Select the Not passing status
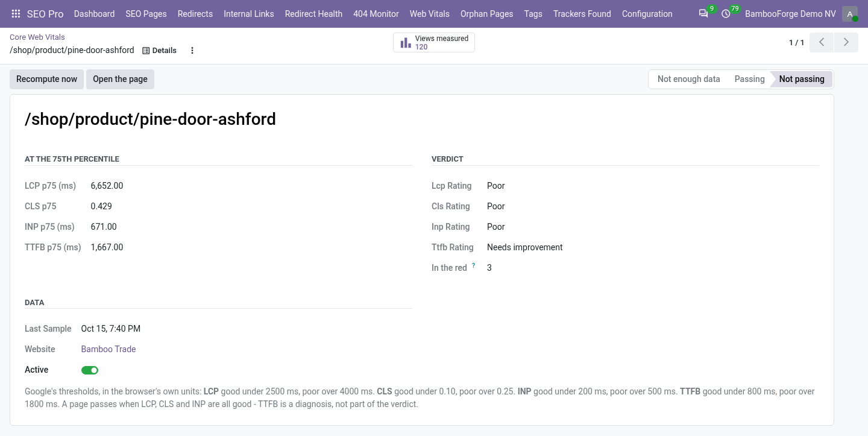Screen dimensions: 868x436 pos(802,79)
